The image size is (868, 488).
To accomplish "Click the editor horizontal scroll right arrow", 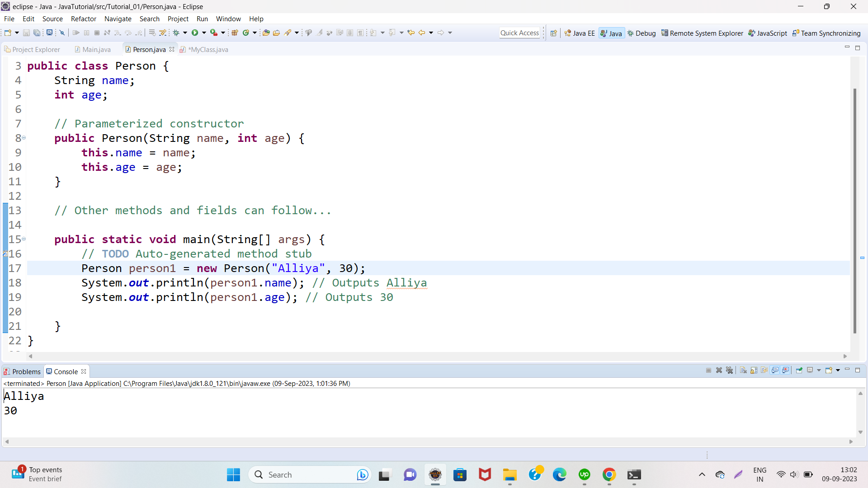I will pos(845,356).
